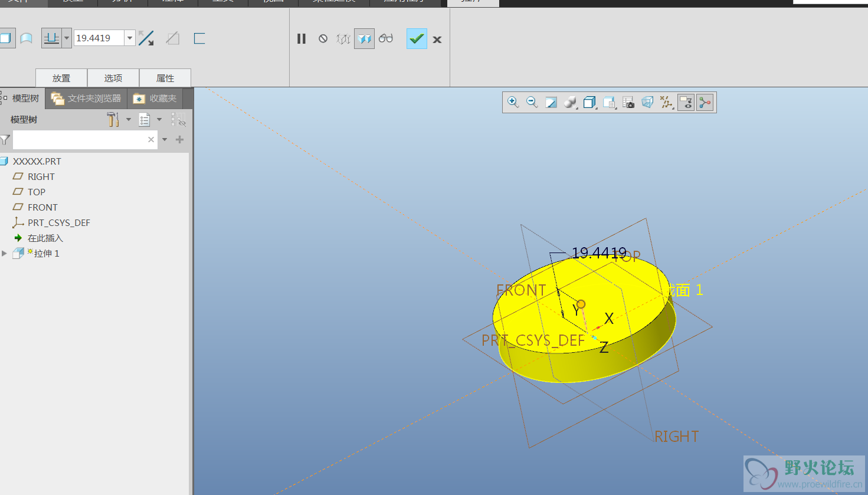Clear the tree search with X
Image resolution: width=868 pixels, height=495 pixels.
[151, 140]
